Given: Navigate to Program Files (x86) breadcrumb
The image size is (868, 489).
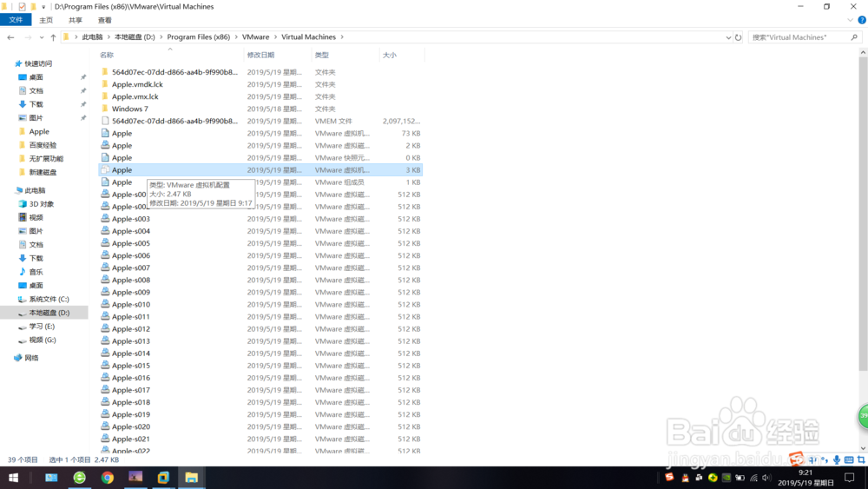Looking at the screenshot, I should pyautogui.click(x=198, y=37).
